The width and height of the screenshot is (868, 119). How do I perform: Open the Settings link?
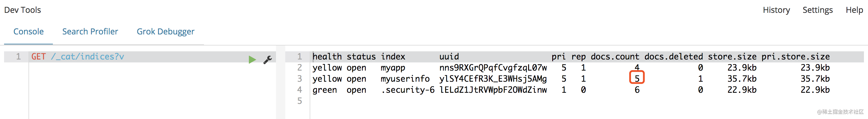point(817,10)
